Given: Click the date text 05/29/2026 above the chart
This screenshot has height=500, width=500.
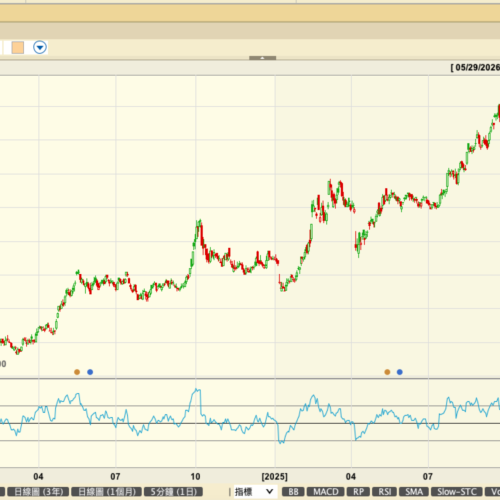Looking at the screenshot, I should pyautogui.click(x=478, y=68).
